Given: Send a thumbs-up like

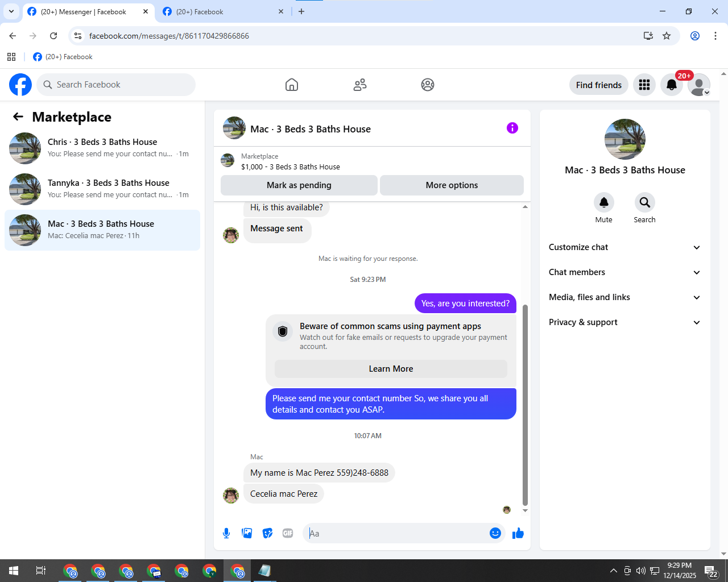Looking at the screenshot, I should (518, 533).
